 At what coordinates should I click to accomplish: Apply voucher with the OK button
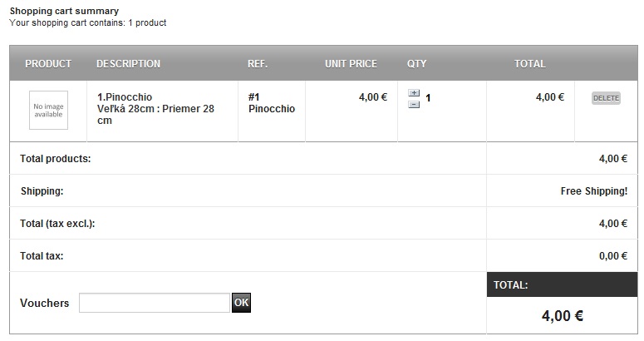[241, 303]
